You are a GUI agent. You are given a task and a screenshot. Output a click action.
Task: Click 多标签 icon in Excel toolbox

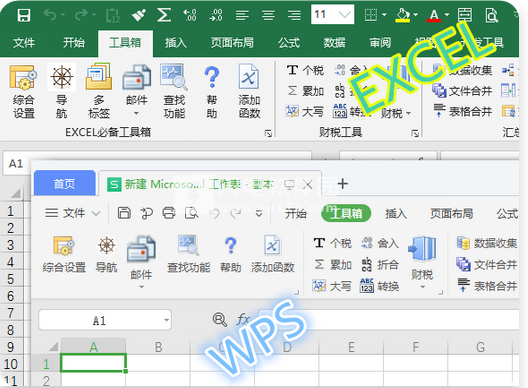click(x=99, y=76)
